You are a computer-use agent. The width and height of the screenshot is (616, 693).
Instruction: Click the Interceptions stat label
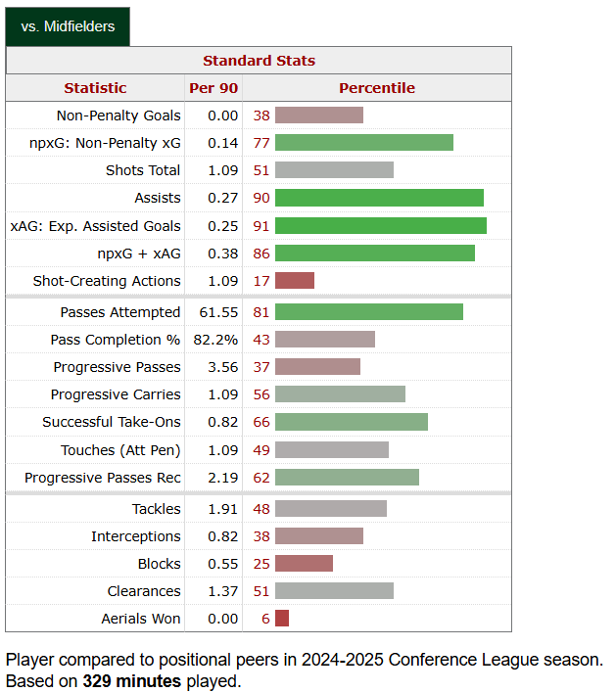coord(135,536)
